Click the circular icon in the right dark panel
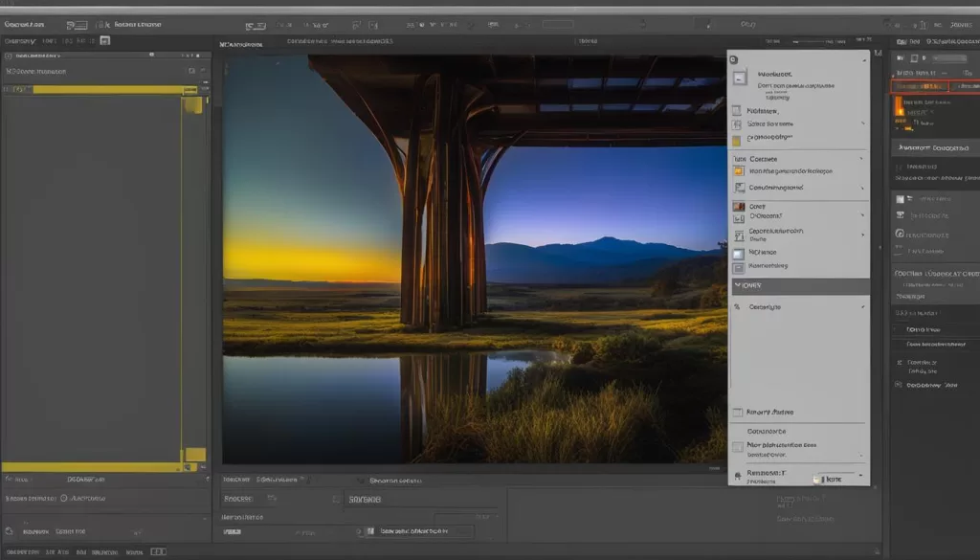This screenshot has height=560, width=980. pyautogui.click(x=899, y=234)
